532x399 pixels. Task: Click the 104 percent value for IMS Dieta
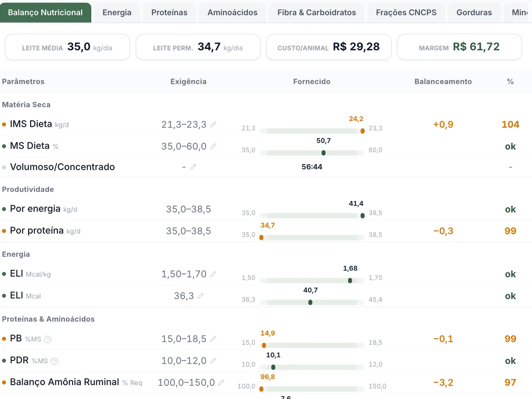click(x=510, y=125)
